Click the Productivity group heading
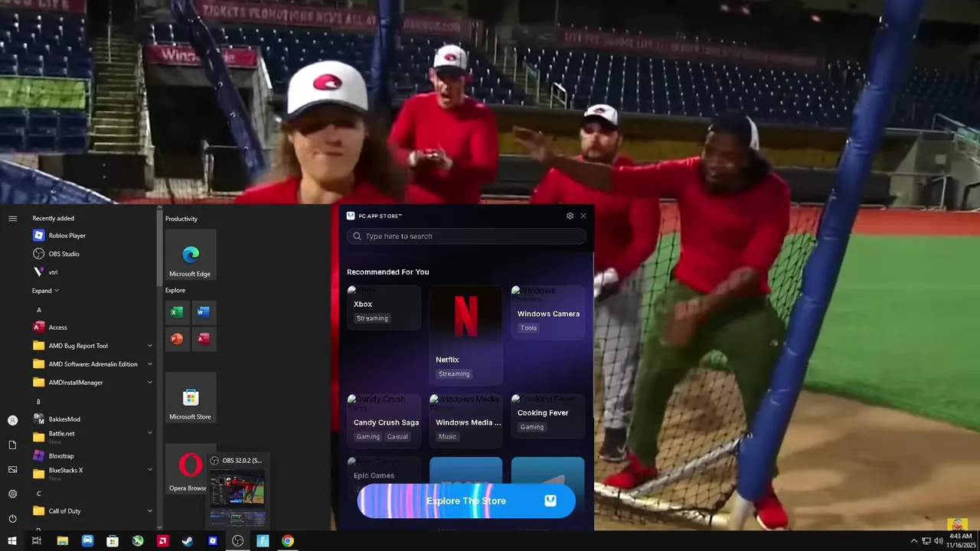 [x=181, y=219]
